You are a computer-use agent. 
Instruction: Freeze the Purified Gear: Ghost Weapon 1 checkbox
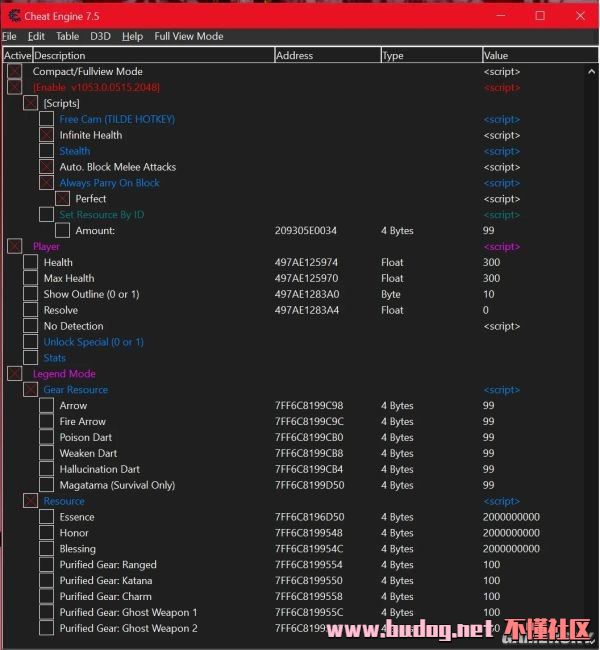click(x=46, y=612)
